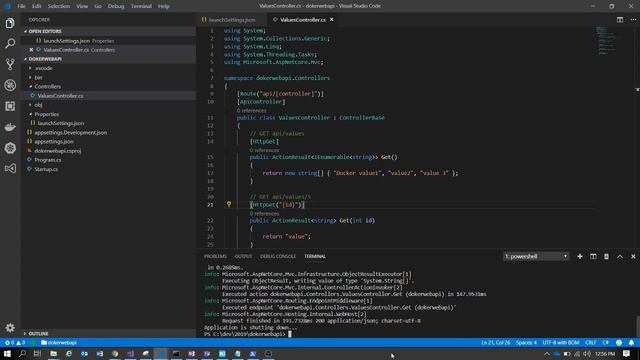Change encoding via UTF-8 with BOM
Viewport: 640px width, 360px height.
561,342
